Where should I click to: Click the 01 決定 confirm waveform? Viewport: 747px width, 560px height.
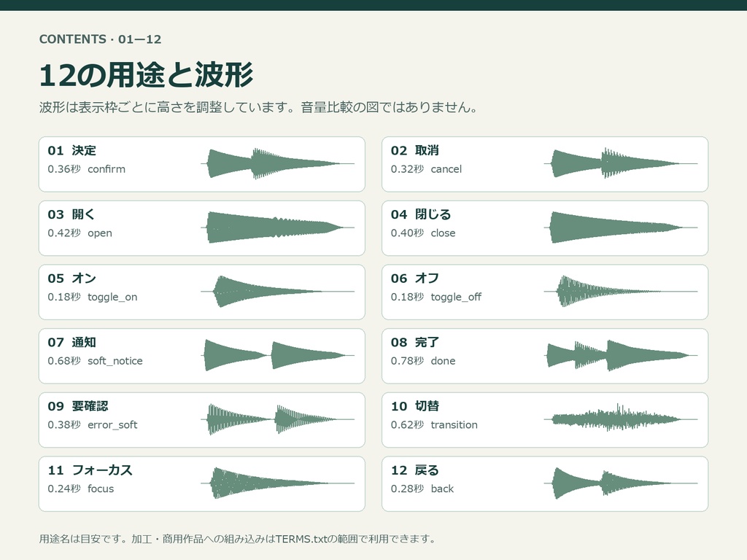[278, 164]
